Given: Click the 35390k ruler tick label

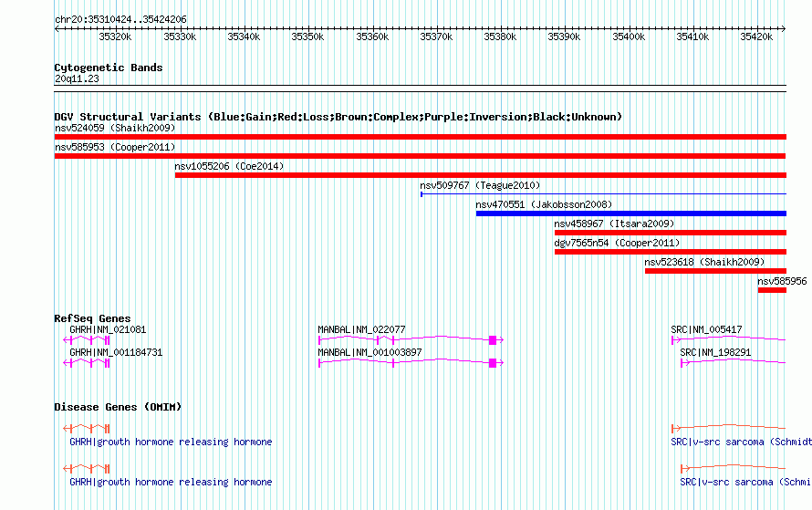Looking at the screenshot, I should tap(564, 36).
